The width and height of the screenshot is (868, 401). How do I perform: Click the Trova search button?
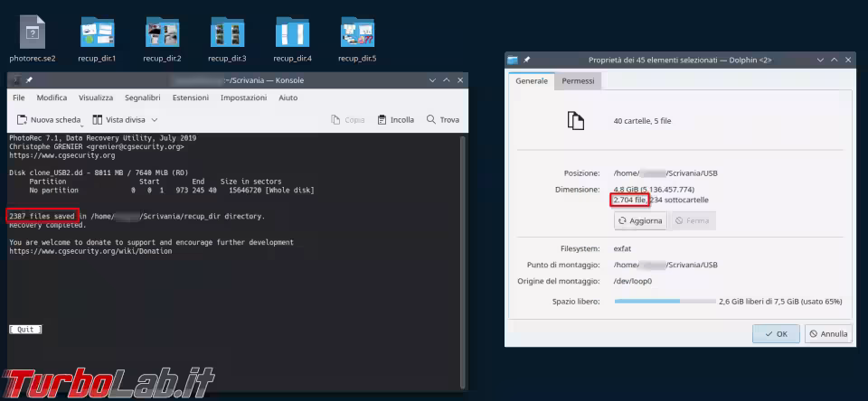click(443, 119)
